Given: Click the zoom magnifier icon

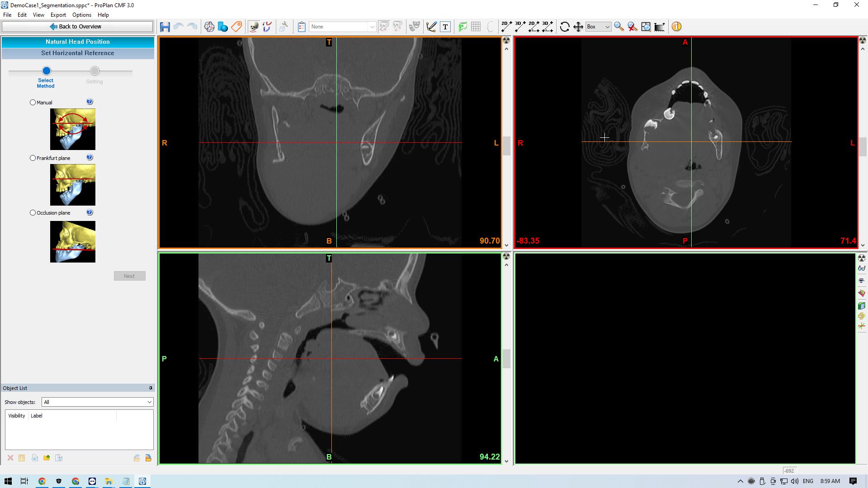Looking at the screenshot, I should (619, 27).
